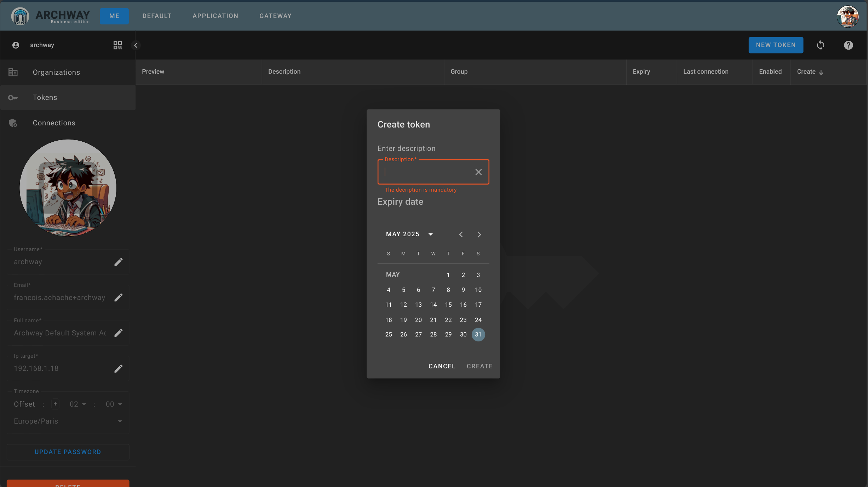868x487 pixels.
Task: Edit the Email field pencil icon
Action: (119, 297)
